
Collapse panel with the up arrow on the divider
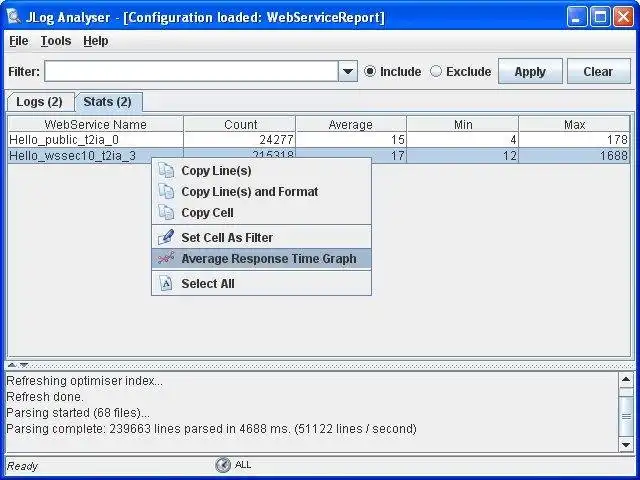coord(12,365)
